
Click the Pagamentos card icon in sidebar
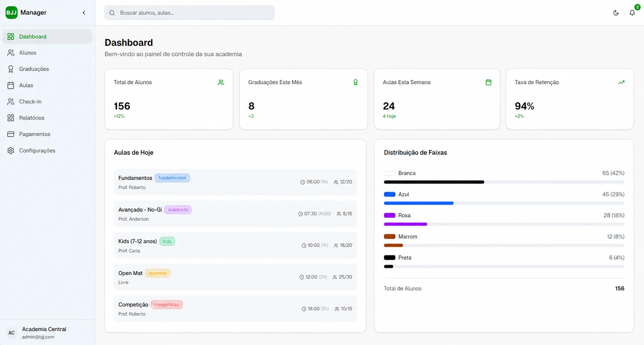click(x=11, y=134)
